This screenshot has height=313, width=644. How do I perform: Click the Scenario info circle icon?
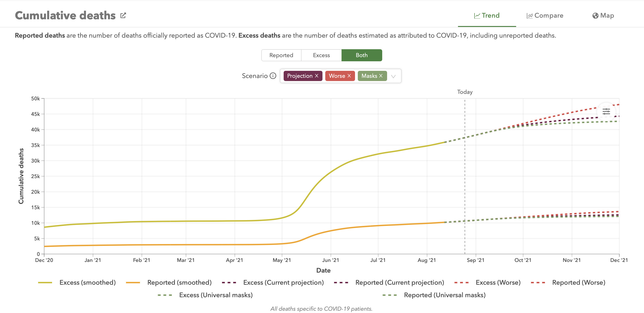[273, 76]
